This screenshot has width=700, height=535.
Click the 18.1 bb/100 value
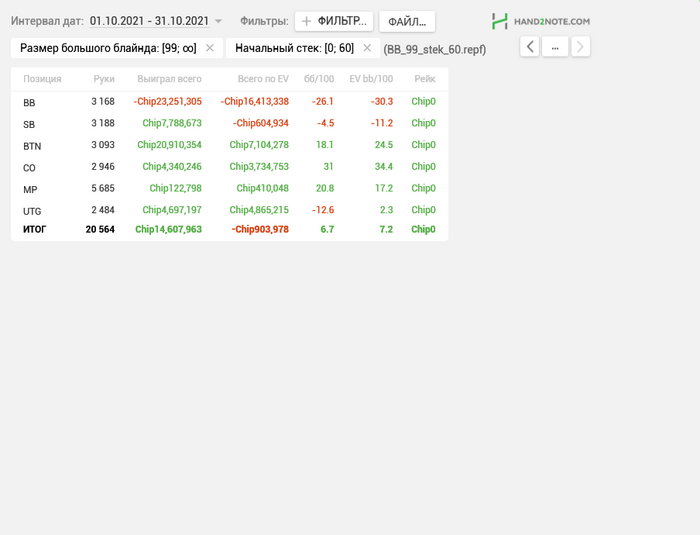click(325, 145)
